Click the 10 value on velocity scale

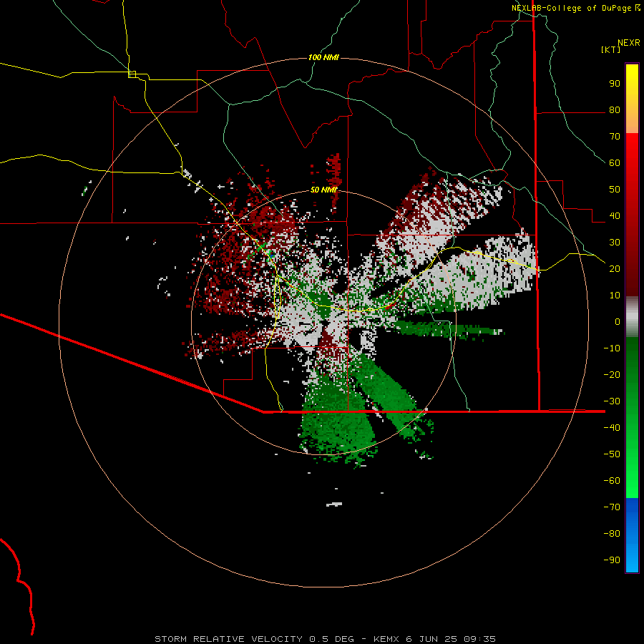tap(615, 296)
